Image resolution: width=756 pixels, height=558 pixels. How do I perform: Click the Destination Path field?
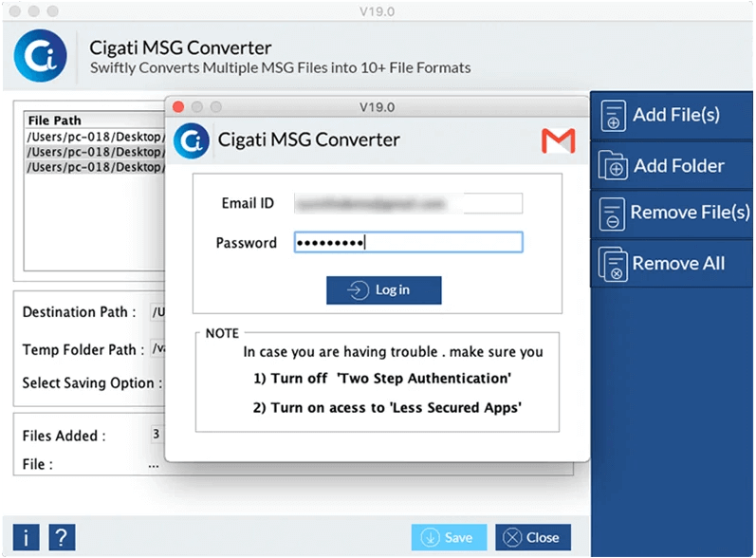pos(158,312)
